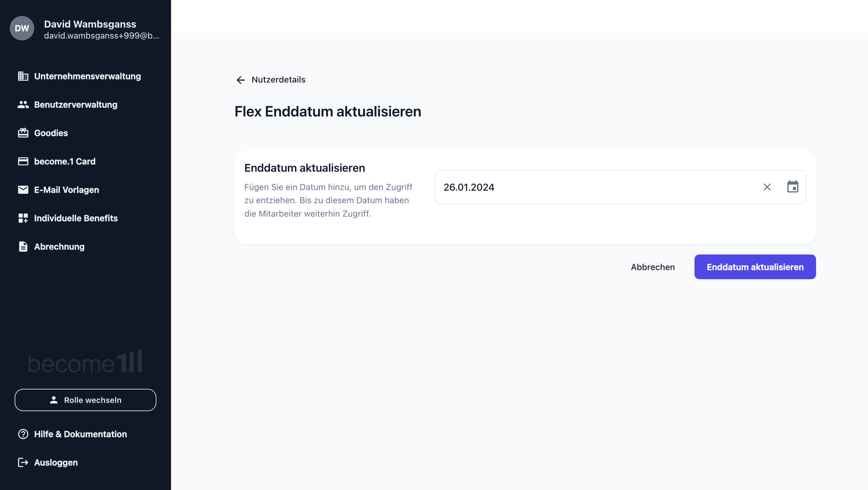Click the Abrechnung document icon
The width and height of the screenshot is (868, 490).
click(23, 247)
